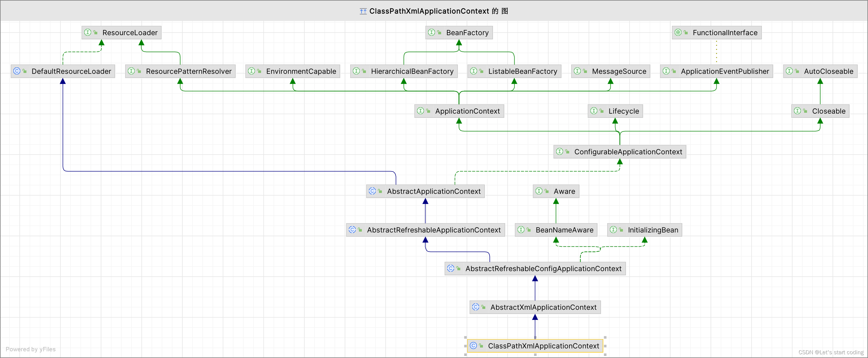868x358 pixels.
Task: Select the Closeable node label
Action: click(829, 111)
